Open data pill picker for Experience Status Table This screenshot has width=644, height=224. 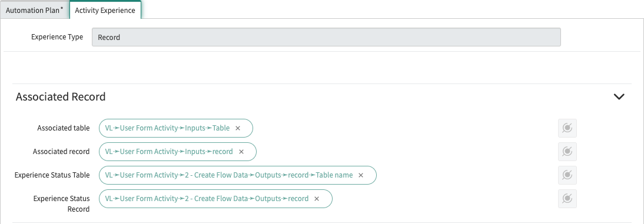tap(567, 175)
